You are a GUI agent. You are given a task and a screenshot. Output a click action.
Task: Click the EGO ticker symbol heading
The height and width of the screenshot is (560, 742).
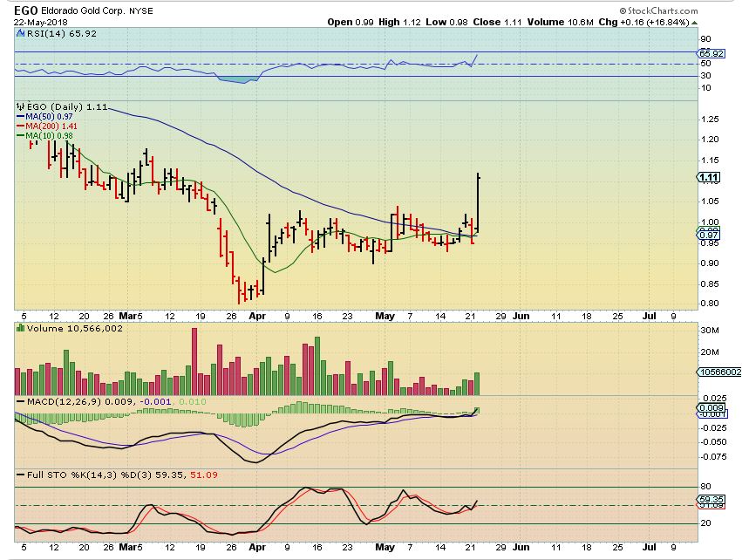[x=24, y=8]
